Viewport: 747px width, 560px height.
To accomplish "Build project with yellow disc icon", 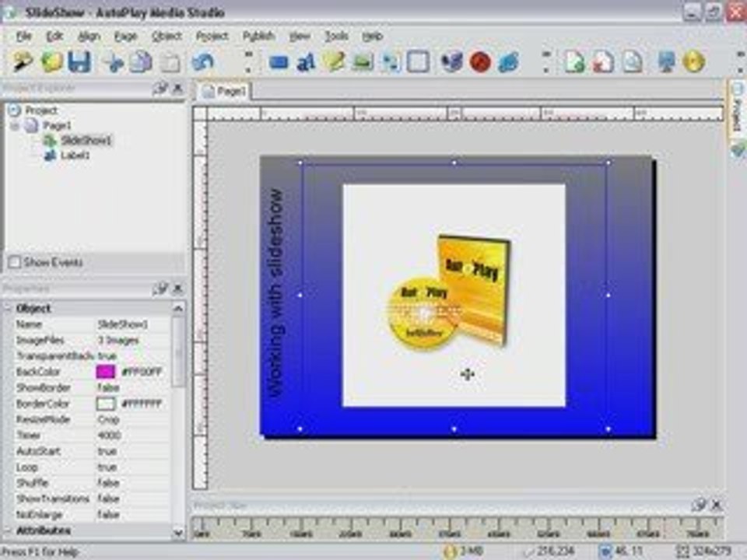I will [x=693, y=62].
